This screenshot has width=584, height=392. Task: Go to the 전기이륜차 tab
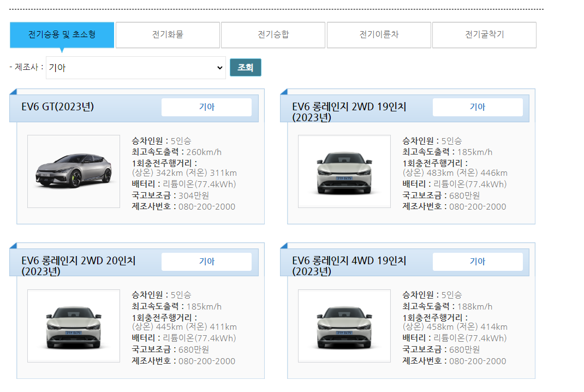379,34
